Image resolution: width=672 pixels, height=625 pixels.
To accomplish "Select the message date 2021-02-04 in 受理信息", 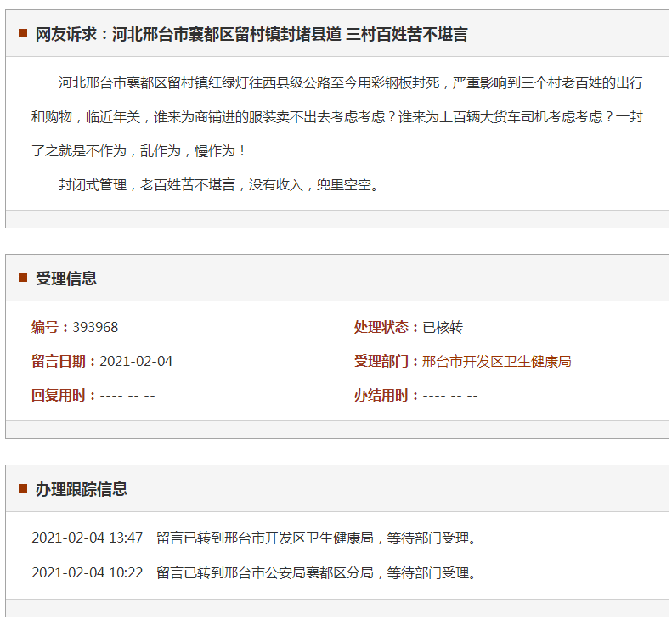I will 136,362.
